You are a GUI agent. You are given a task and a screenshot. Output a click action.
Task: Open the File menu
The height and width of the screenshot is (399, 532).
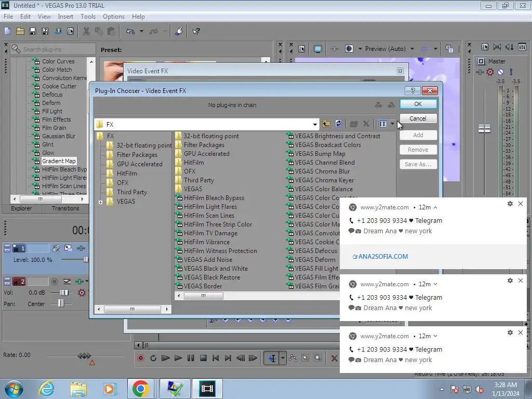(x=8, y=16)
